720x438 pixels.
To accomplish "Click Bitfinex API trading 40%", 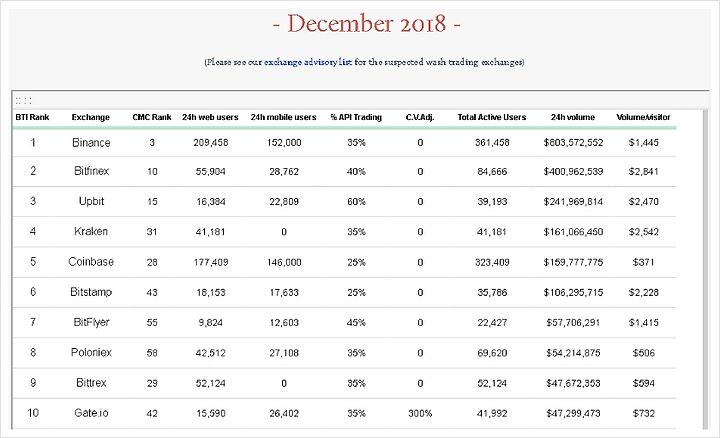I will [x=356, y=172].
